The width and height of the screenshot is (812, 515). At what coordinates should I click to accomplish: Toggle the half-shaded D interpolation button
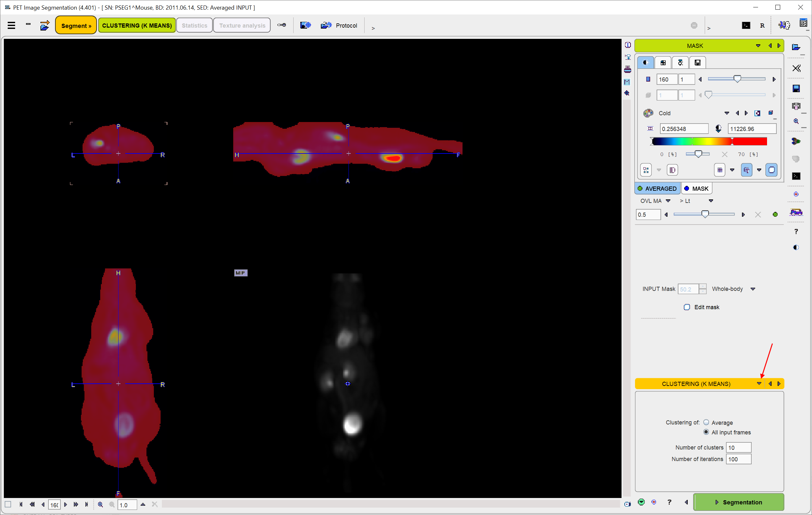(672, 170)
